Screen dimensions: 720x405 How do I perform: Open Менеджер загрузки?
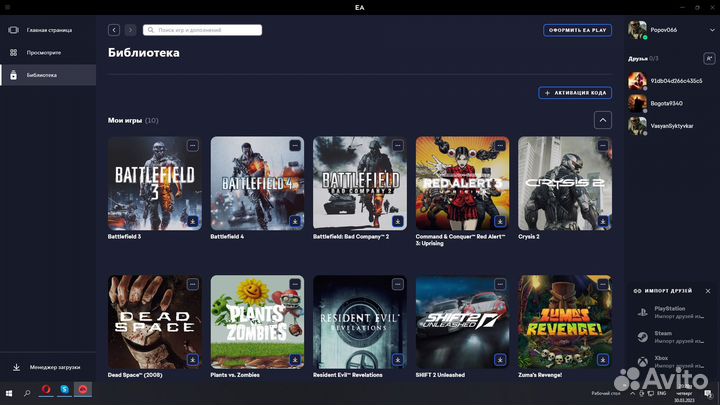tap(48, 367)
